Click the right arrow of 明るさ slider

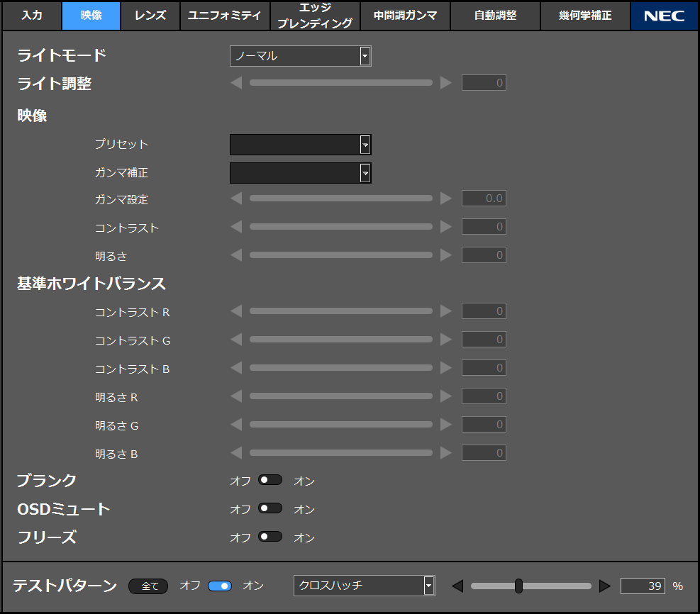click(445, 255)
